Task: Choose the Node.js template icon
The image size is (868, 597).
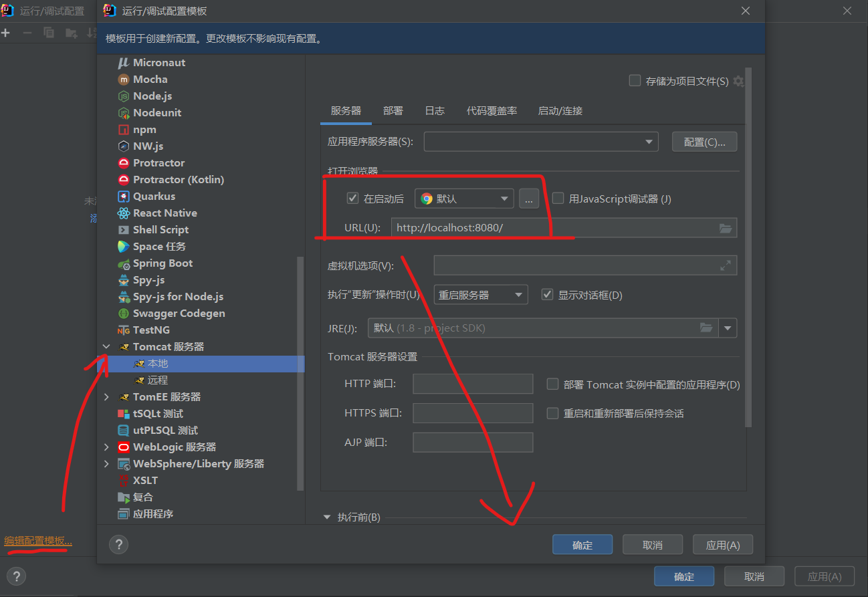Action: pyautogui.click(x=123, y=96)
